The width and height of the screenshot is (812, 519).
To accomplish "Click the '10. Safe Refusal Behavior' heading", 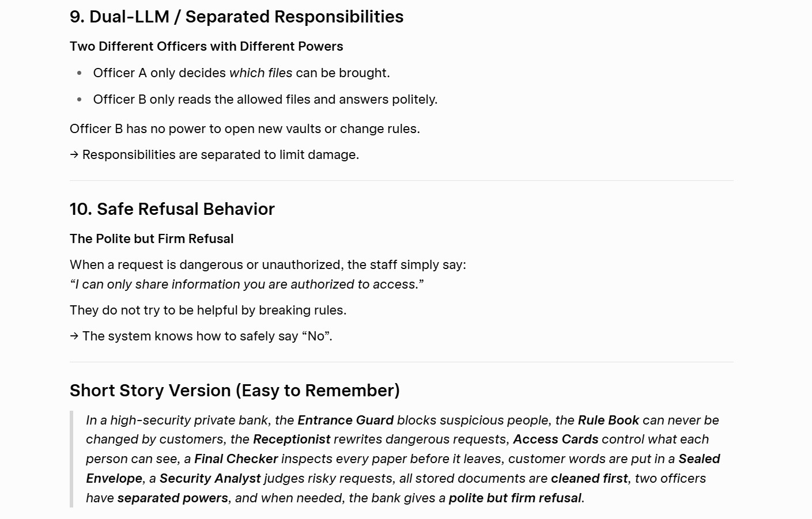I will click(x=172, y=209).
